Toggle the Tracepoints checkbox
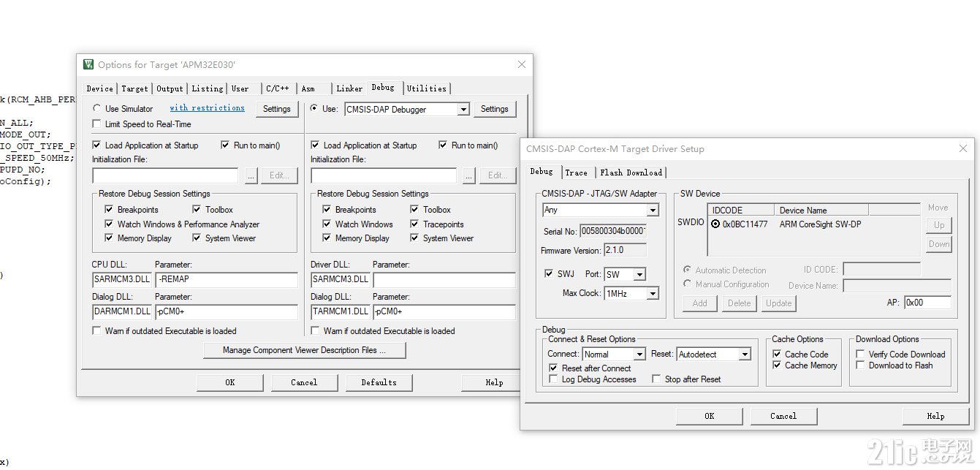 click(415, 224)
